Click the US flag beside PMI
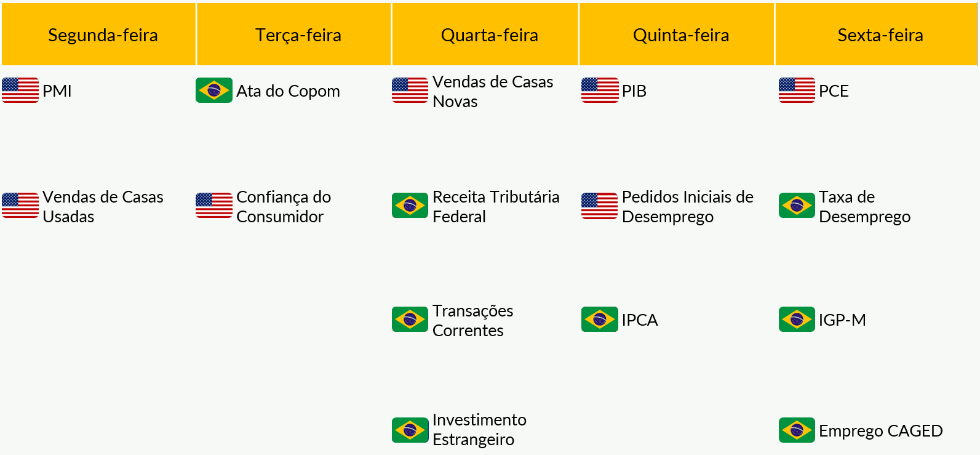 point(20,91)
